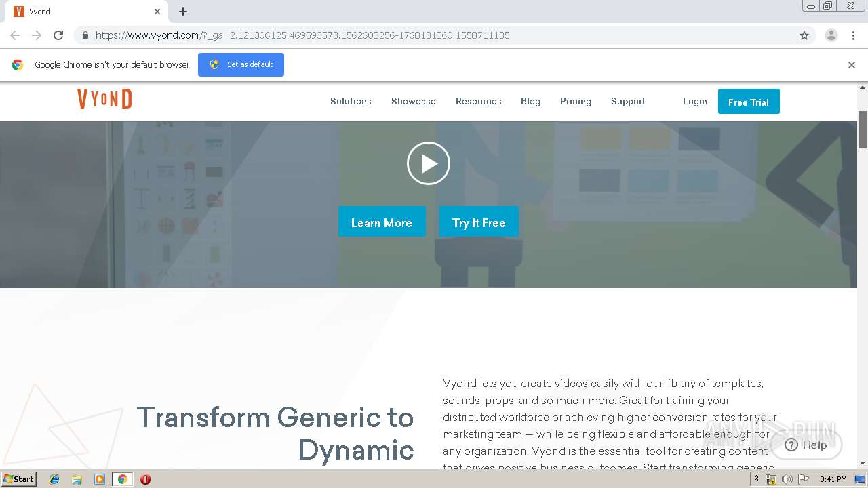Go back to previous page
The width and height of the screenshot is (868, 488).
(x=15, y=35)
